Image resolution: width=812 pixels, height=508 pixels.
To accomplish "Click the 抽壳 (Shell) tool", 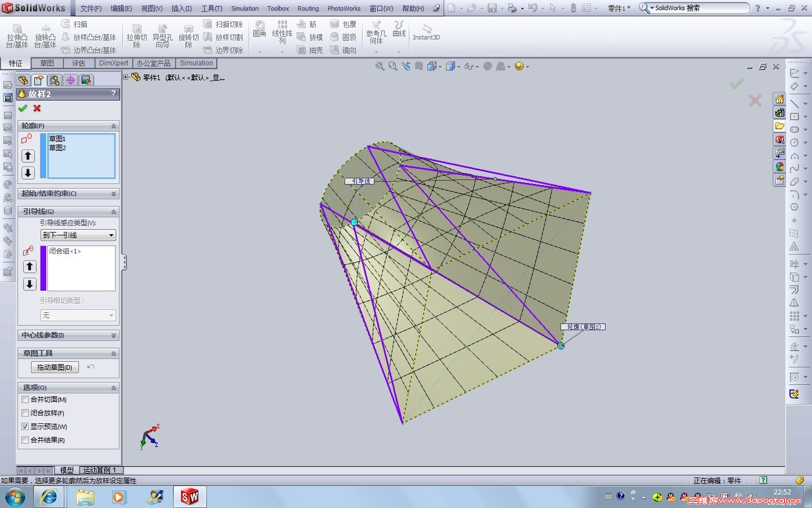I will click(x=310, y=50).
